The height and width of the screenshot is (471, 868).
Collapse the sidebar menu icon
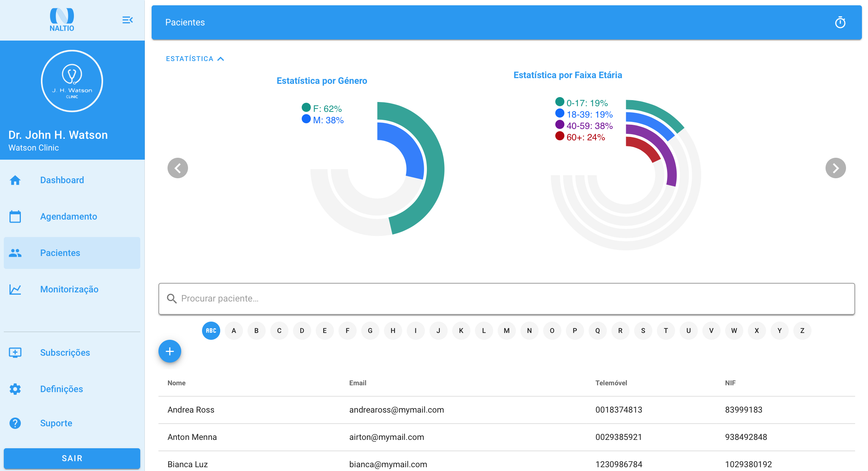(x=127, y=20)
